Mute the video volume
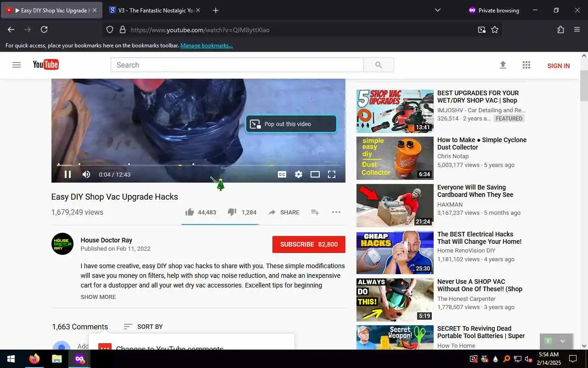 [x=86, y=174]
